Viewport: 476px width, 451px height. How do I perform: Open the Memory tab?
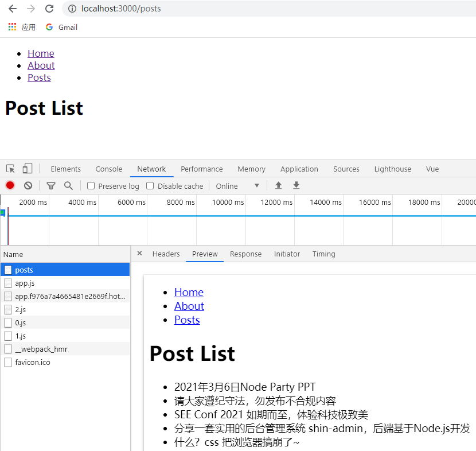pos(251,169)
